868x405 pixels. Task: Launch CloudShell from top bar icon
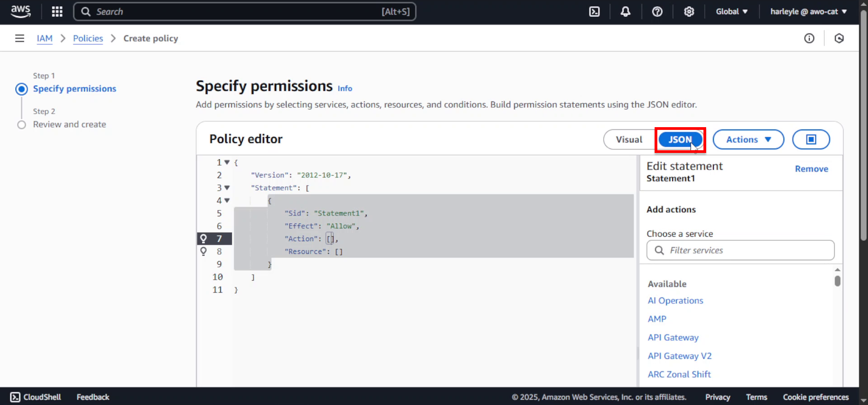pyautogui.click(x=594, y=12)
